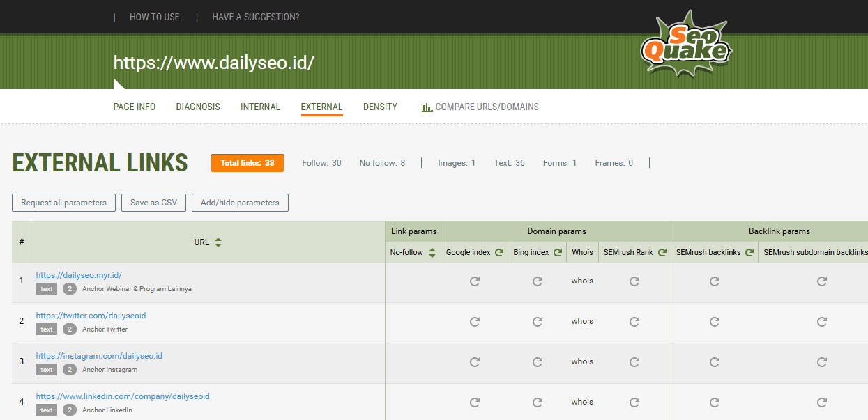Load SEMrush Rank for dailyseo.myr.id row
The height and width of the screenshot is (420, 868).
634,281
